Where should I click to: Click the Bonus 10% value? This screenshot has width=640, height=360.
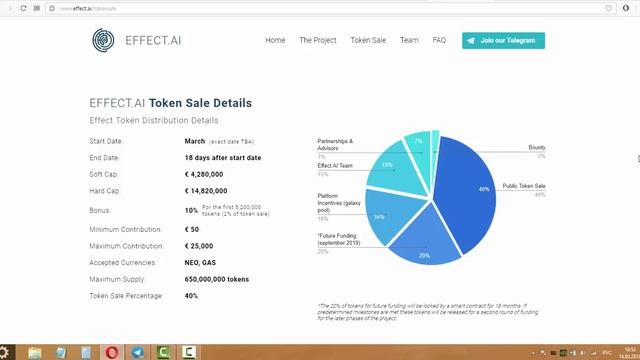pos(191,211)
